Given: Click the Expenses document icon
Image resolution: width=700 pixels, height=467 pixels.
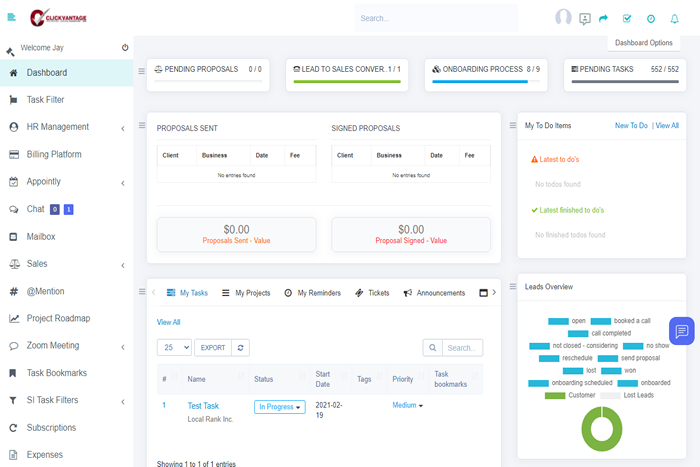Looking at the screenshot, I should [x=13, y=455].
